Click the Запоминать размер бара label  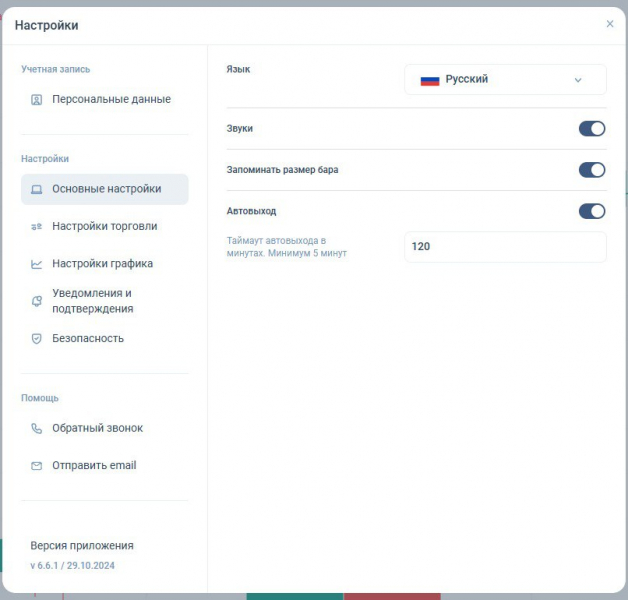pyautogui.click(x=282, y=170)
